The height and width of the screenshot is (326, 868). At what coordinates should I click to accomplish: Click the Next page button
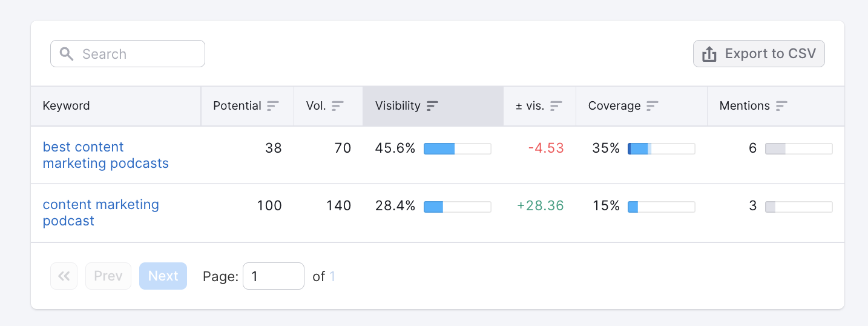(163, 276)
